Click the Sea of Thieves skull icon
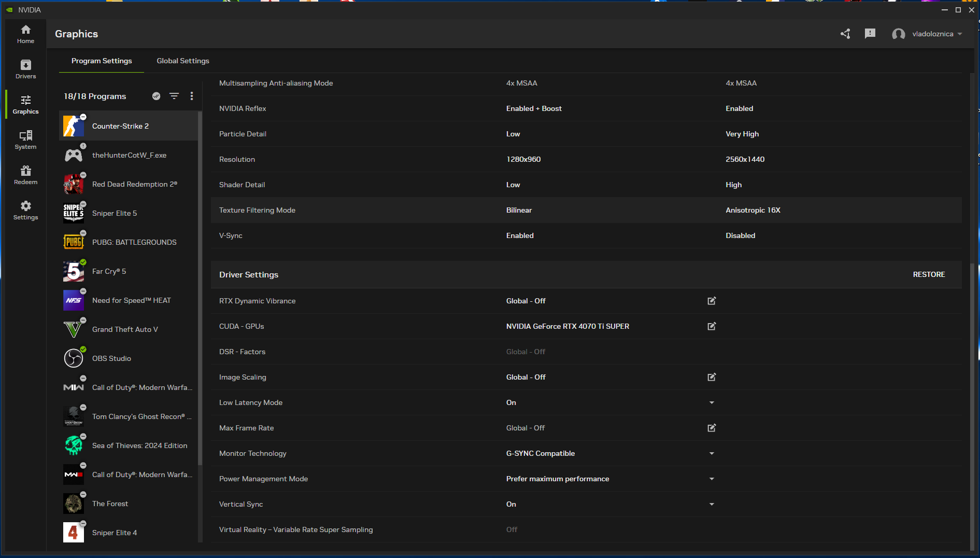 point(73,445)
